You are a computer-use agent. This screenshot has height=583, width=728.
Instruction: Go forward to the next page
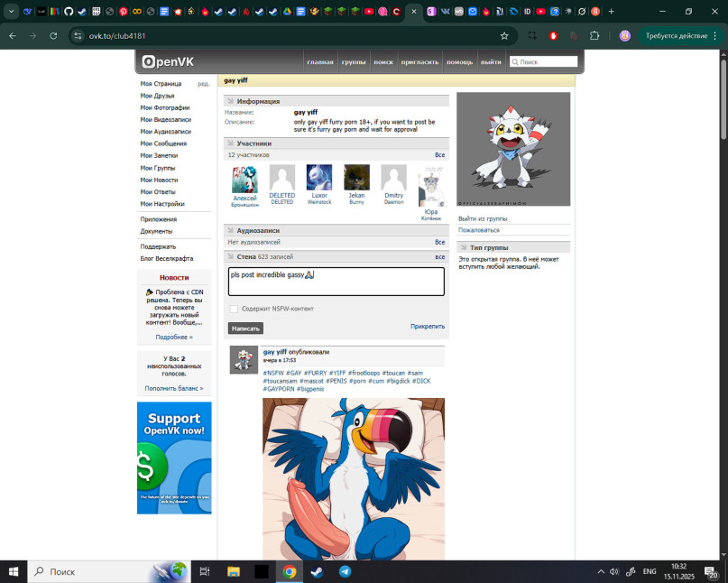[33, 36]
